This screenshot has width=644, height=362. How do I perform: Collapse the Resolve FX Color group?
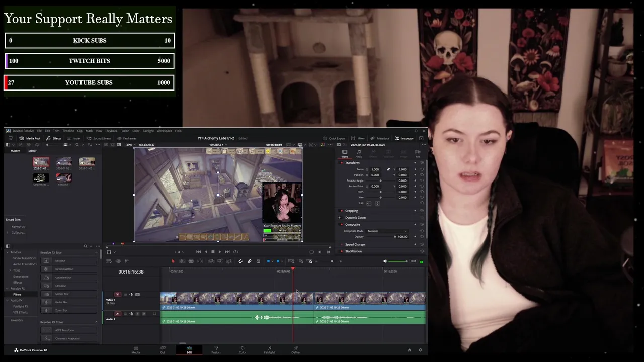point(96,322)
